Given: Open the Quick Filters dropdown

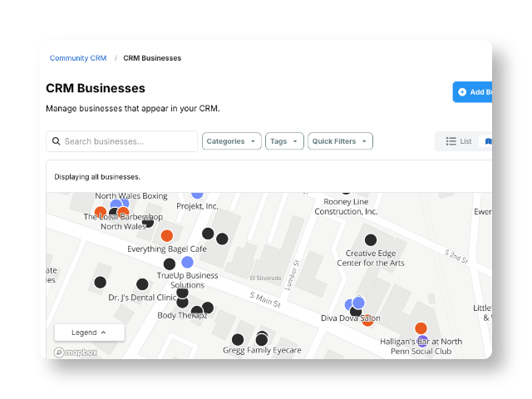Looking at the screenshot, I should point(340,141).
